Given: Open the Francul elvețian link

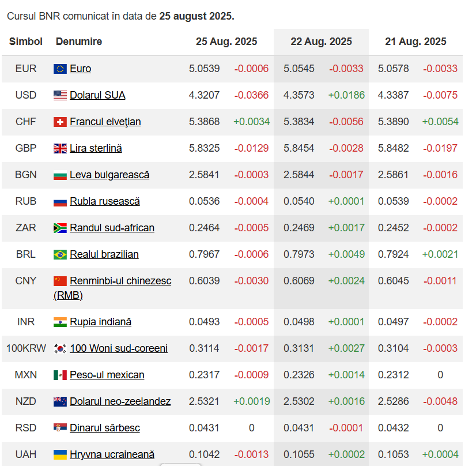Looking at the screenshot, I should 105,122.
